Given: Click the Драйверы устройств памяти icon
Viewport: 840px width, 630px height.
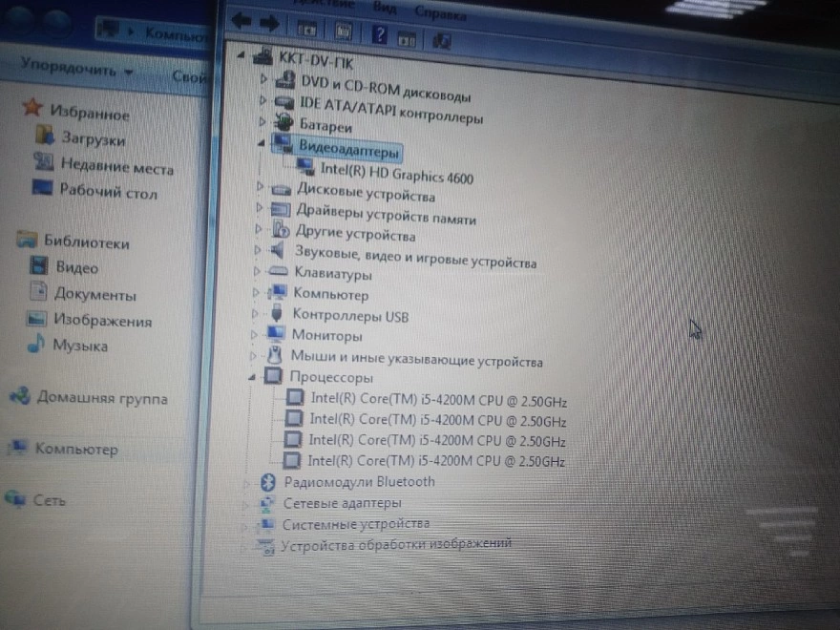Looking at the screenshot, I should tap(281, 209).
